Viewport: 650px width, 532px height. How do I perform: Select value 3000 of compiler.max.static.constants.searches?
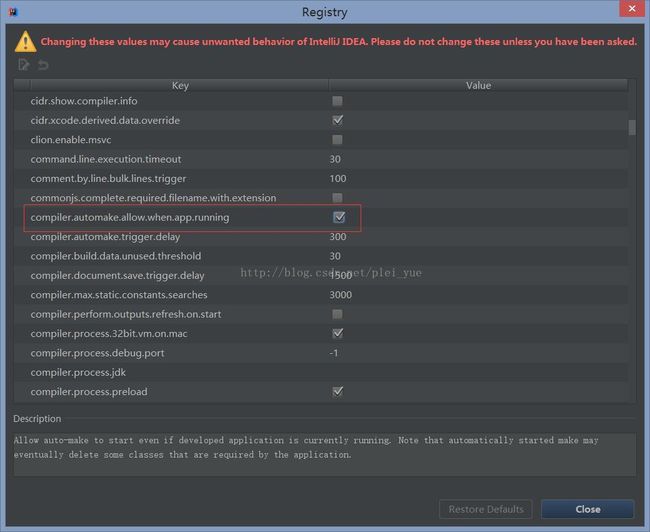(x=341, y=295)
